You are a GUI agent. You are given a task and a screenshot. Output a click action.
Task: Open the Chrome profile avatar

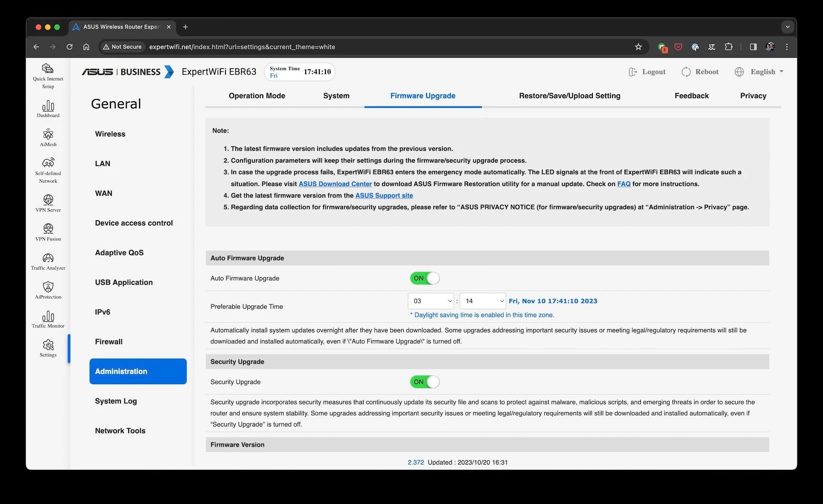click(770, 47)
